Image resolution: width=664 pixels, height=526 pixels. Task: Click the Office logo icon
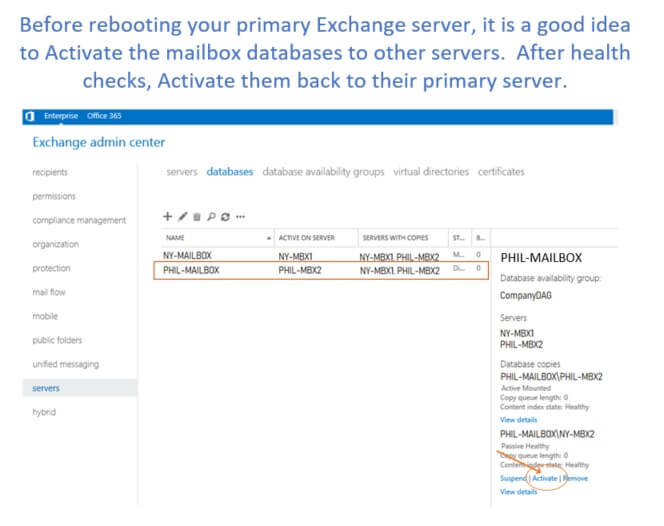click(30, 116)
